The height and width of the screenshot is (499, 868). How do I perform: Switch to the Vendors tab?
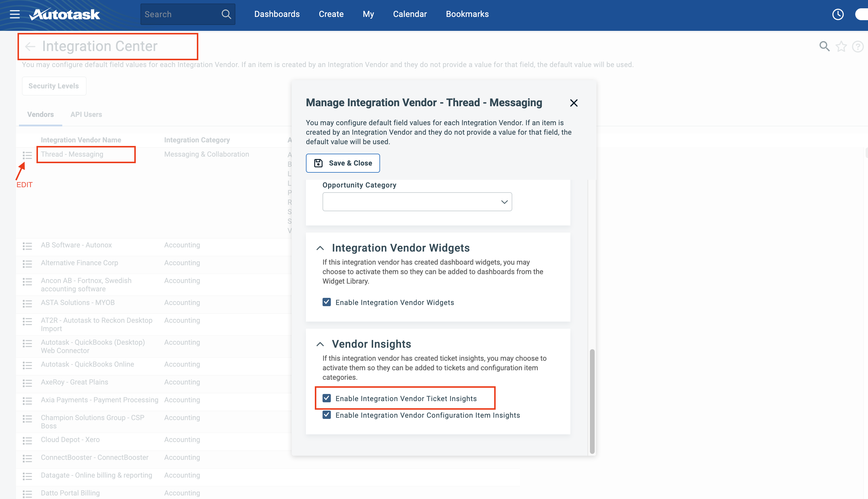tap(40, 115)
